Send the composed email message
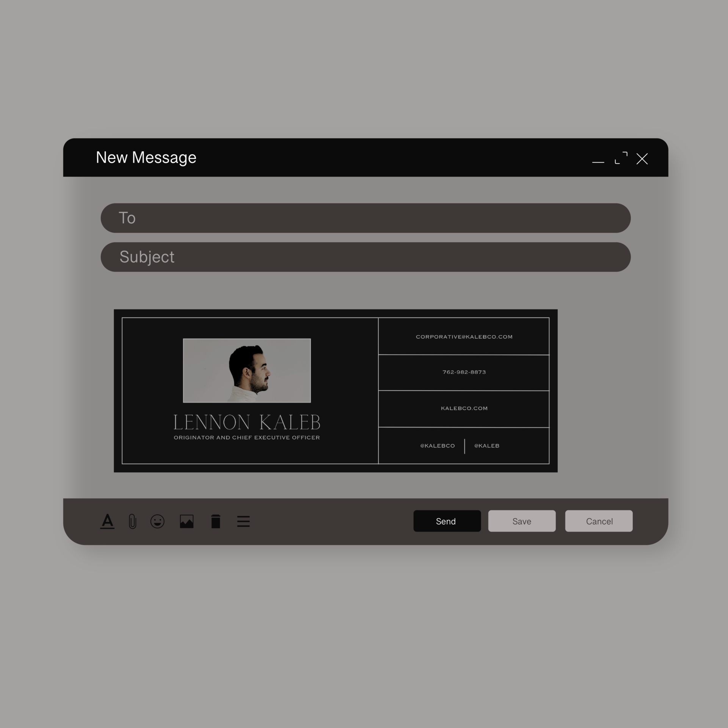The image size is (728, 728). coord(446,521)
